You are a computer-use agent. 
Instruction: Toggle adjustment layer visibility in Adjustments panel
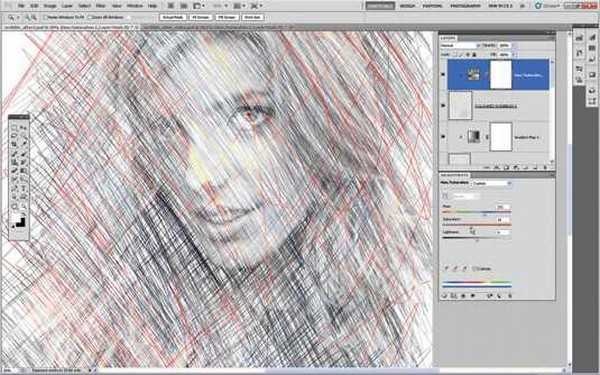click(473, 296)
